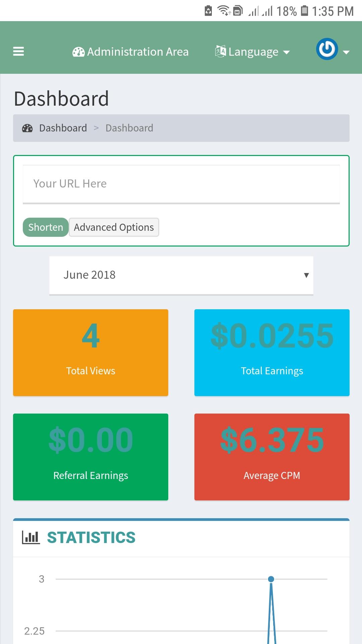The height and width of the screenshot is (644, 362).
Task: Open the Administration Area link
Action: pos(130,52)
